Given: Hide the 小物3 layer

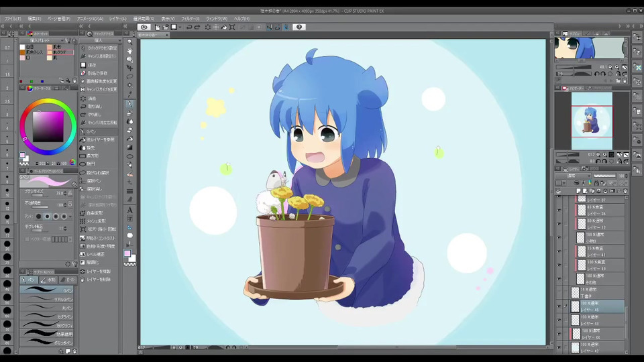Looking at the screenshot, I should tap(559, 237).
